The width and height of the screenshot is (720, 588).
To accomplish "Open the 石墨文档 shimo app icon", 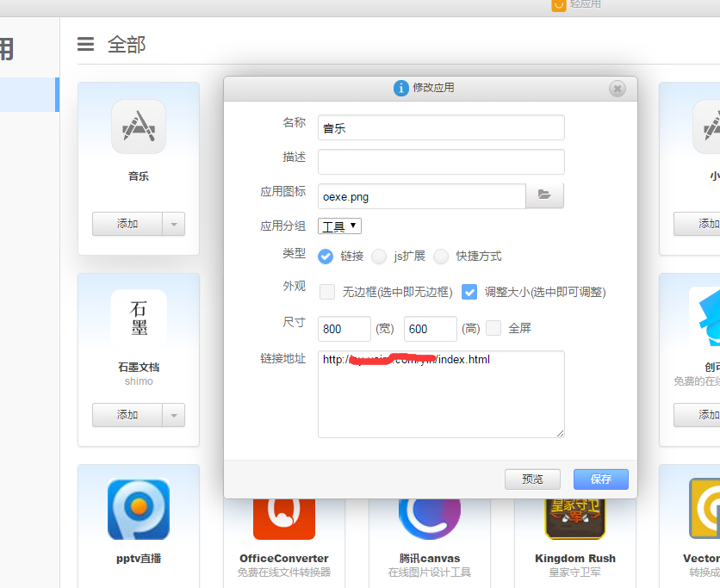I will (x=139, y=317).
